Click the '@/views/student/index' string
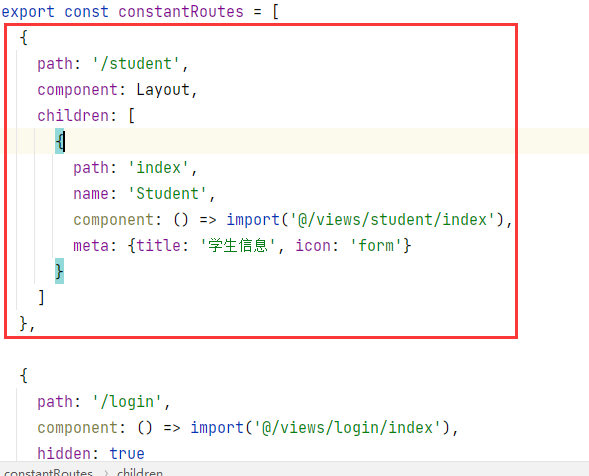589x476 pixels. (x=393, y=219)
